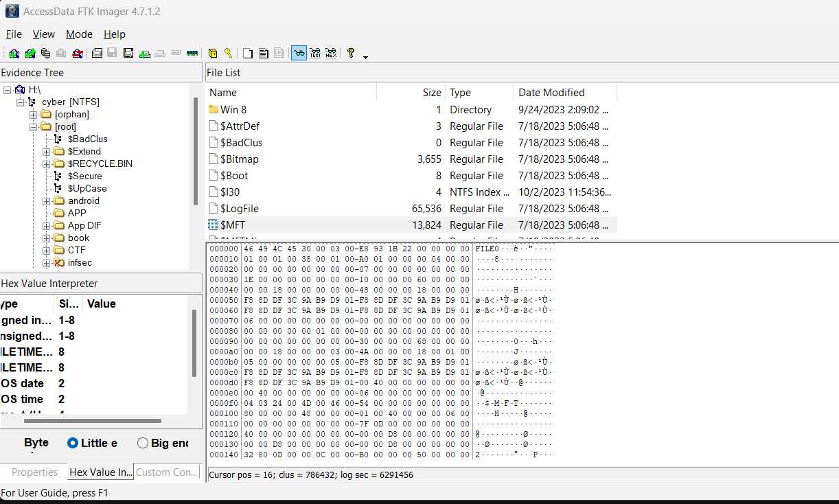Expand the $RECYCLE.BIN folder node
The image size is (839, 504).
(x=46, y=163)
